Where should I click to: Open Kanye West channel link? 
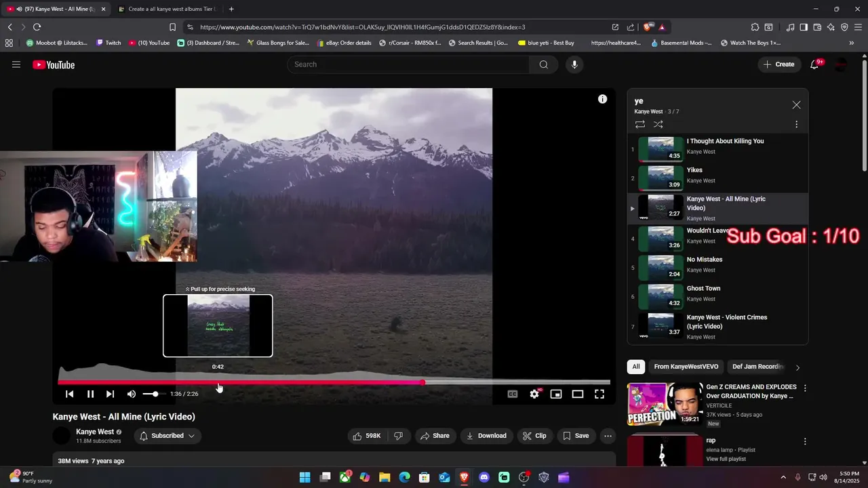[95, 432]
